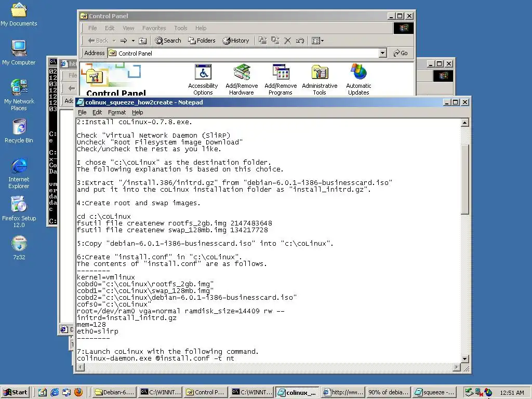Select My Documents desktop icon
Viewport: 532px width, 399px height.
pos(19,14)
